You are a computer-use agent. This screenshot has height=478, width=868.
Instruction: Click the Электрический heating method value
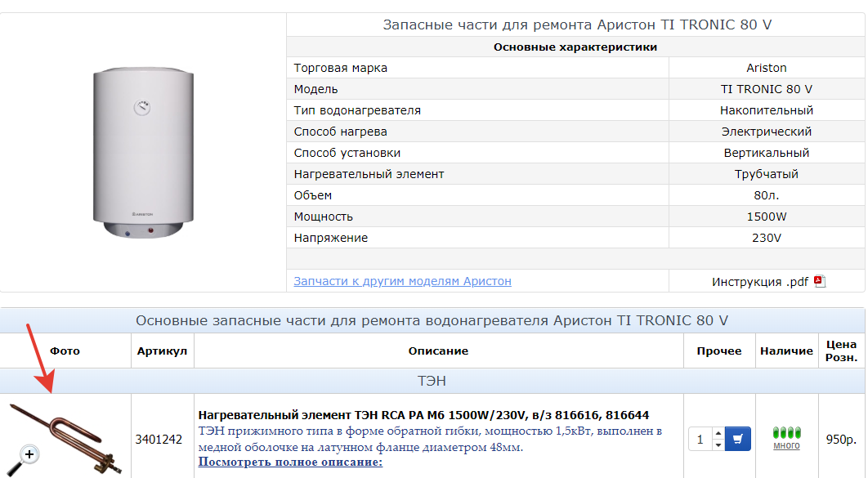(766, 132)
